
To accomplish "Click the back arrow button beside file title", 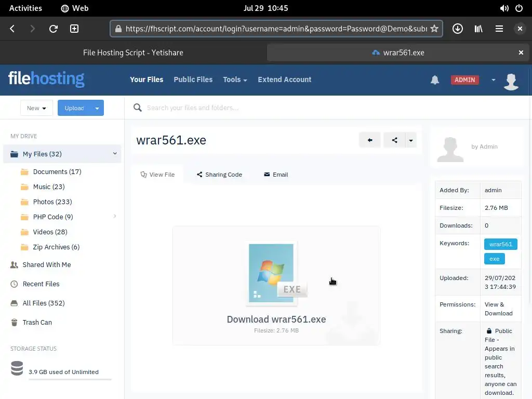I will (x=370, y=140).
